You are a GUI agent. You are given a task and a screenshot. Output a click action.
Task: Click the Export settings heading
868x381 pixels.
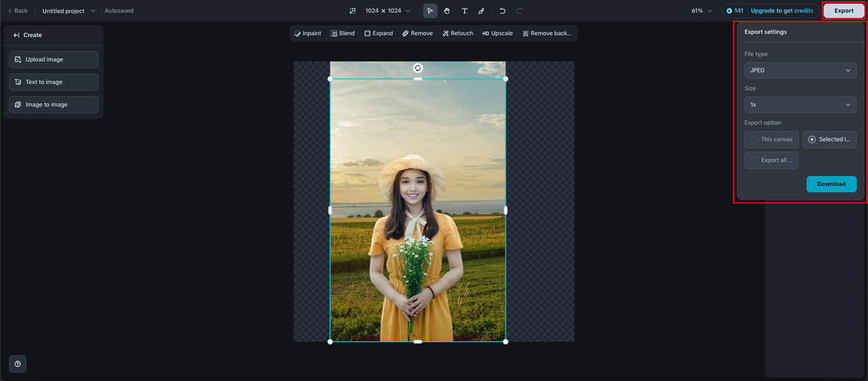point(766,32)
